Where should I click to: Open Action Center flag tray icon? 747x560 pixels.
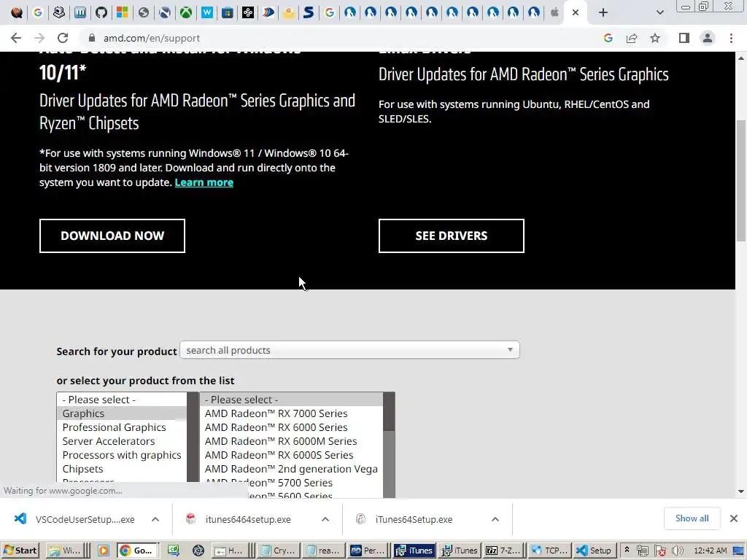point(659,551)
